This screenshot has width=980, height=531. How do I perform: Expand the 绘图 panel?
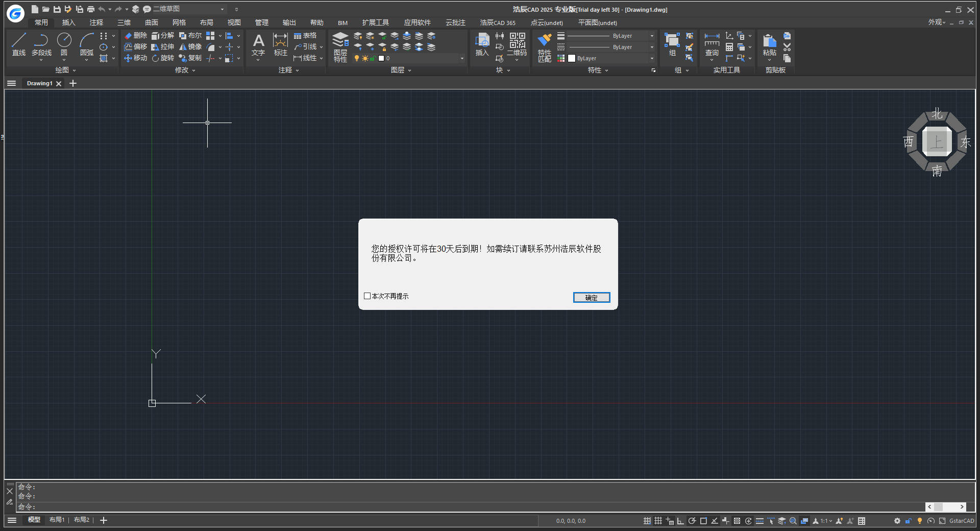click(x=65, y=70)
